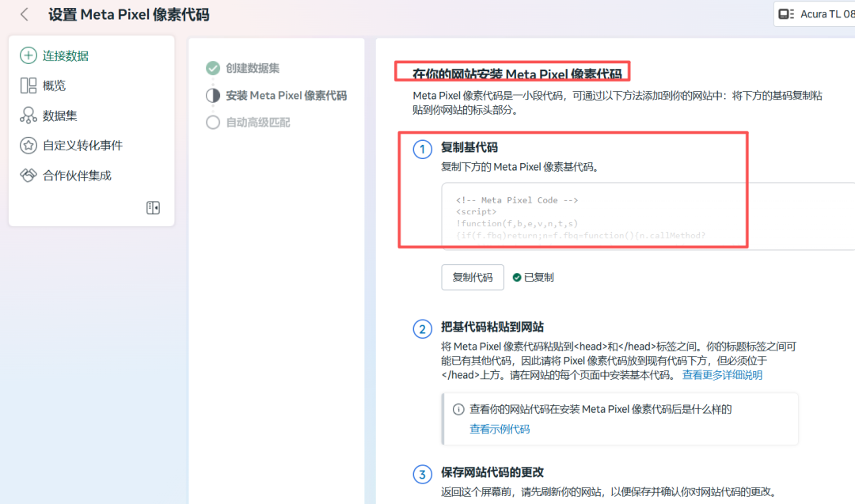The height and width of the screenshot is (504, 855).
Task: Click the step 3 circle number
Action: (x=423, y=474)
